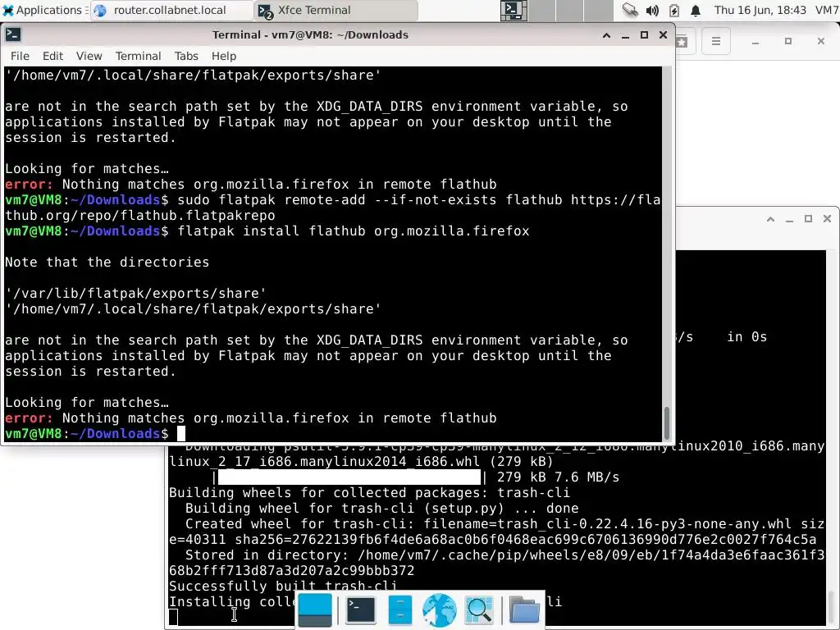Select Xfce Terminal taskbar button
The image size is (840, 630).
336,10
